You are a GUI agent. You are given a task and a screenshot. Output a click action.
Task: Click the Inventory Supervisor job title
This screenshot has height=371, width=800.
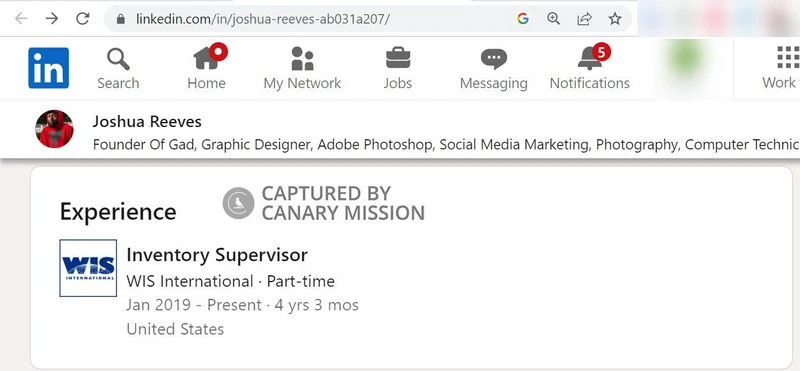pos(217,254)
